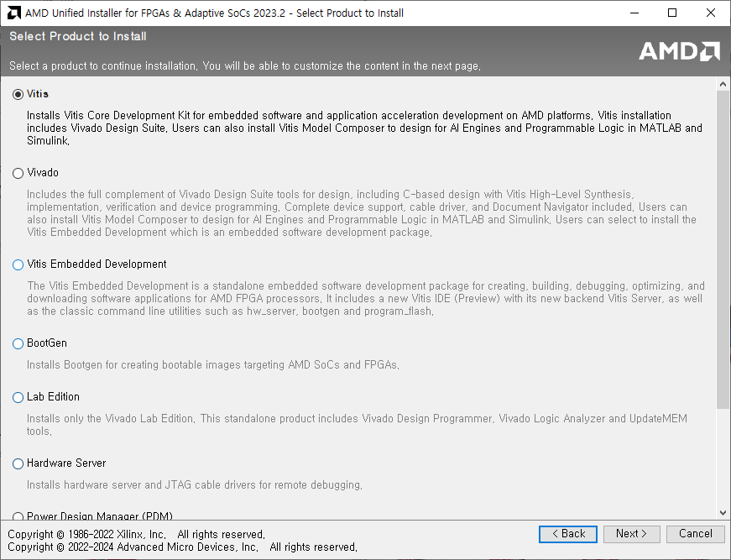
Task: Minimize the installer window
Action: click(634, 13)
